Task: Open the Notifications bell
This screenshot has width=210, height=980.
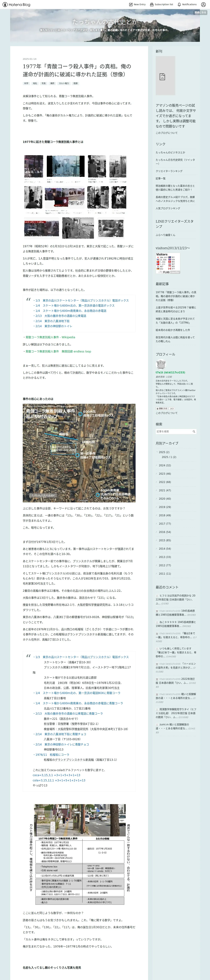Action: 179,5
